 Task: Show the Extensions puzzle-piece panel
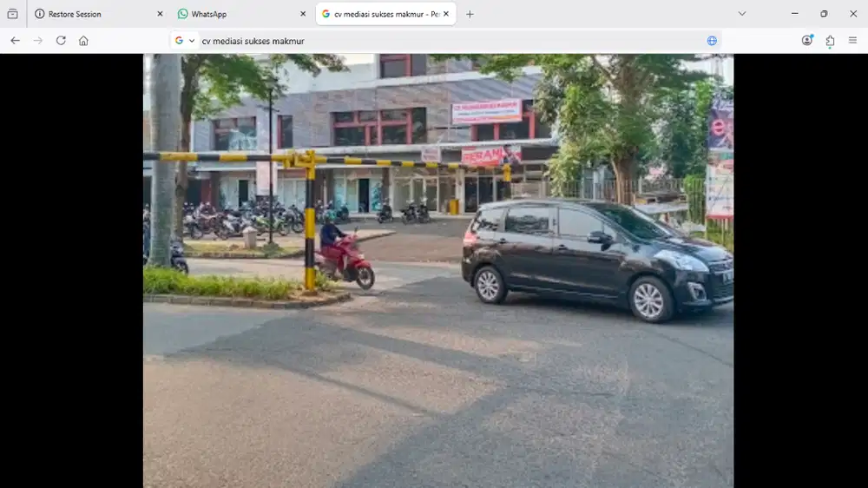tap(830, 41)
